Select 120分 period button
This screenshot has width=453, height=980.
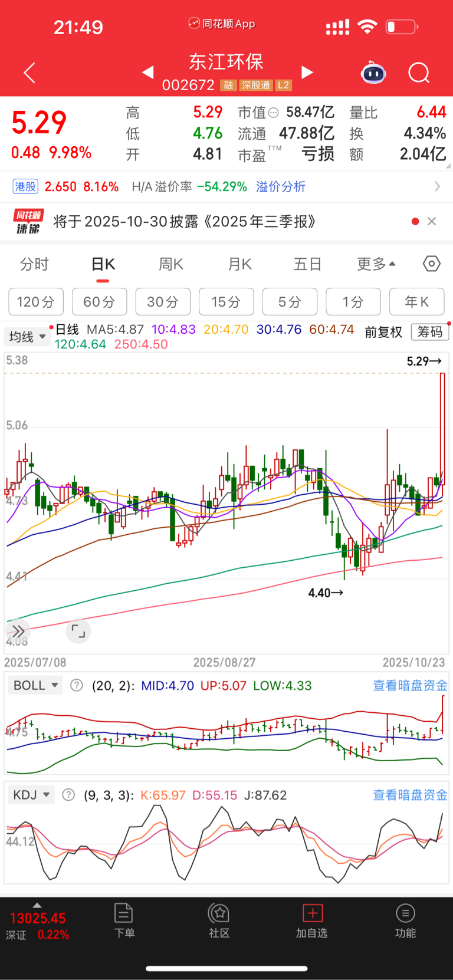click(36, 302)
